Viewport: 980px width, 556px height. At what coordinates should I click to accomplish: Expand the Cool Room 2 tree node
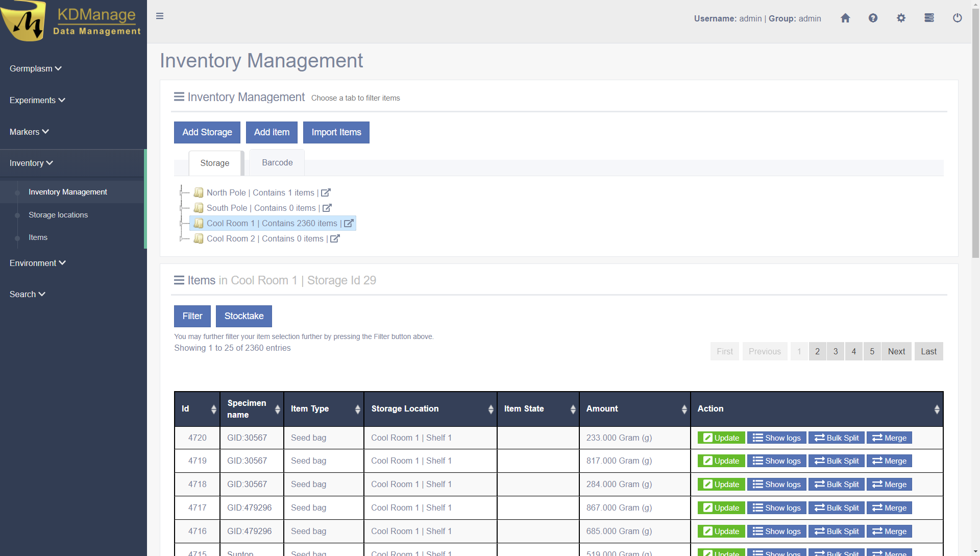(181, 238)
